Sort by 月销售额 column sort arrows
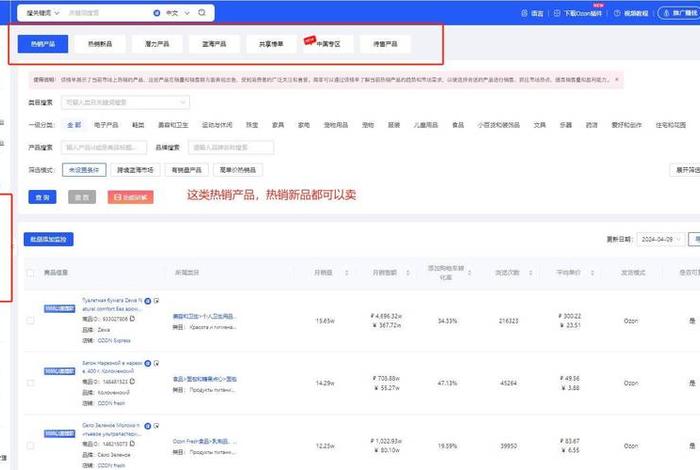The width and height of the screenshot is (700, 470). 408,273
